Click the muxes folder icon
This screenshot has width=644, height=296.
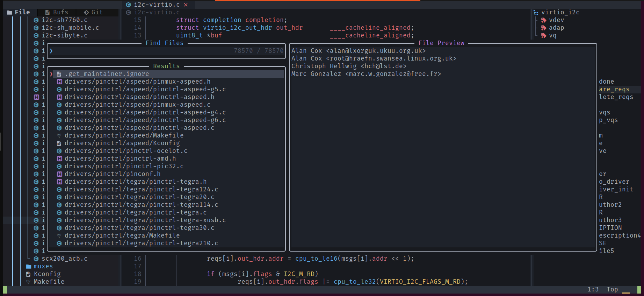(29, 266)
